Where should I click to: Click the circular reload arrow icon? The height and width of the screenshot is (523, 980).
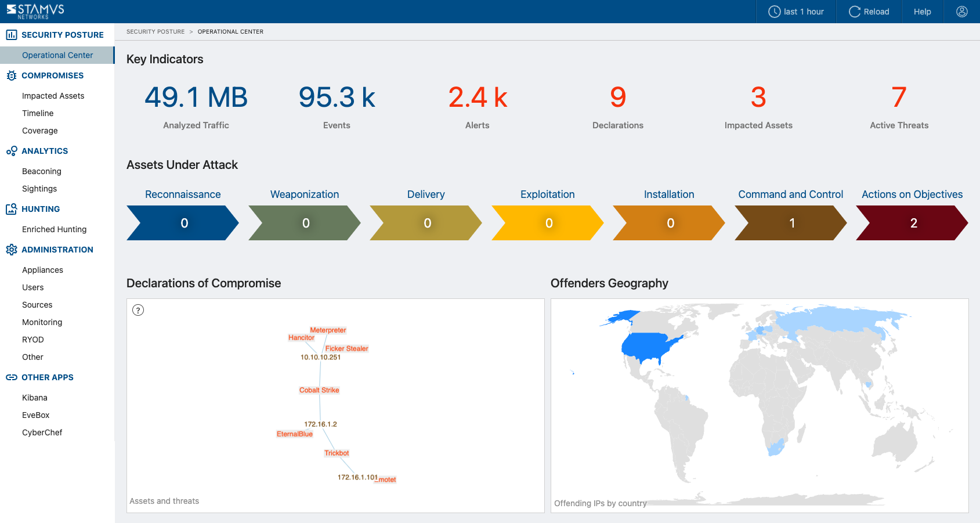click(x=854, y=12)
